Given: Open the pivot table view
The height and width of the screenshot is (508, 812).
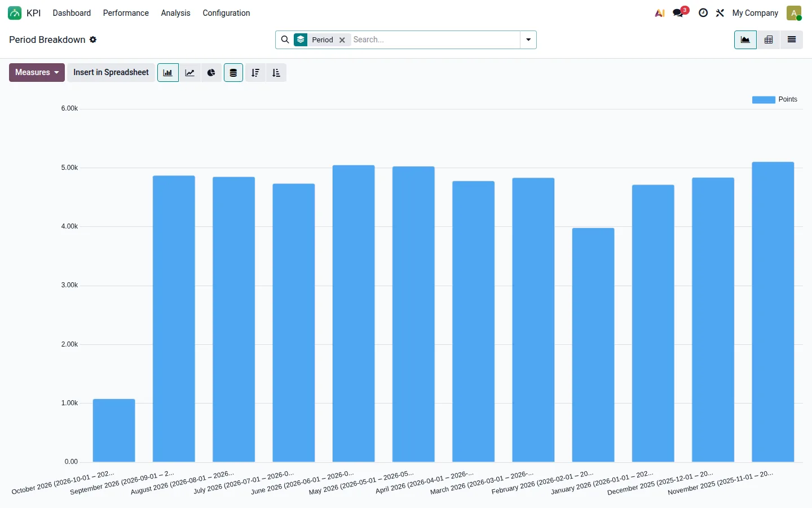Looking at the screenshot, I should (x=769, y=40).
